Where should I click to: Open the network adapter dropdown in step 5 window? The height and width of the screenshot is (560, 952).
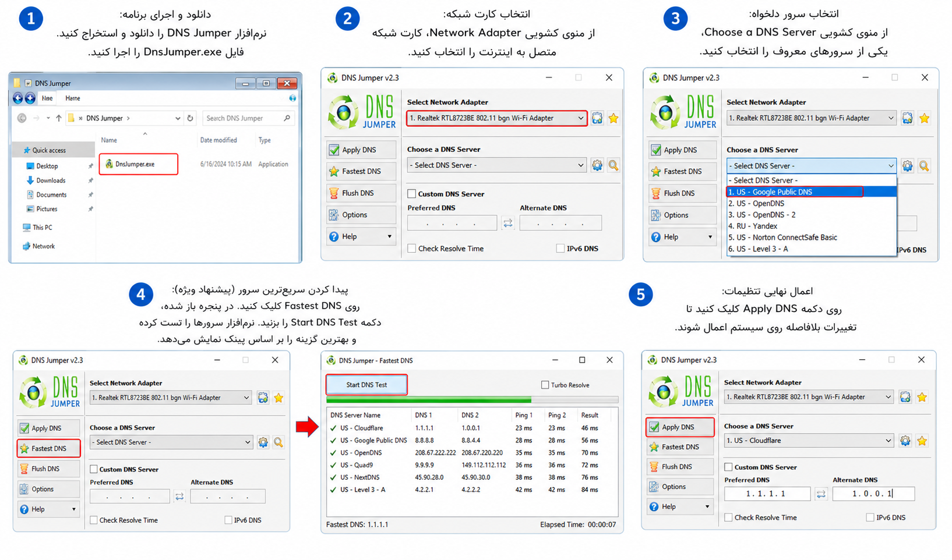[x=809, y=397]
